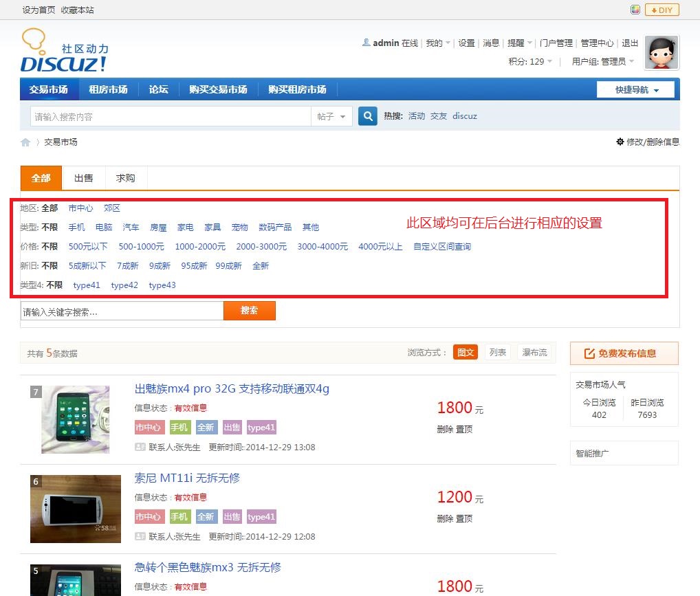Image resolution: width=700 pixels, height=596 pixels.
Task: Open listing title 急转个黑色魅族mx3
Action: 208,567
